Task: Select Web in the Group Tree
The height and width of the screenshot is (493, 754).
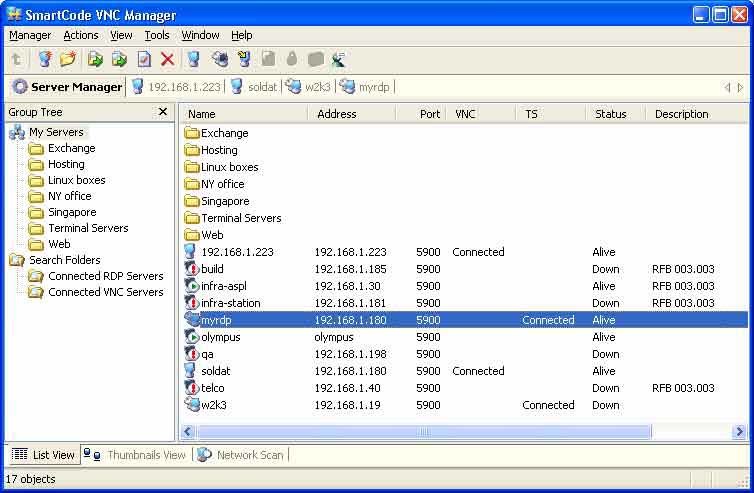Action: (x=59, y=244)
